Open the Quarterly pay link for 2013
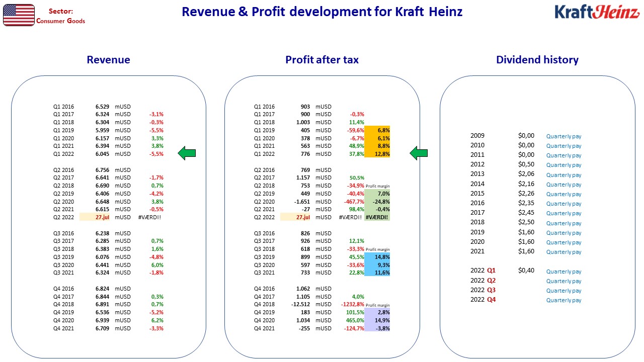 click(563, 175)
